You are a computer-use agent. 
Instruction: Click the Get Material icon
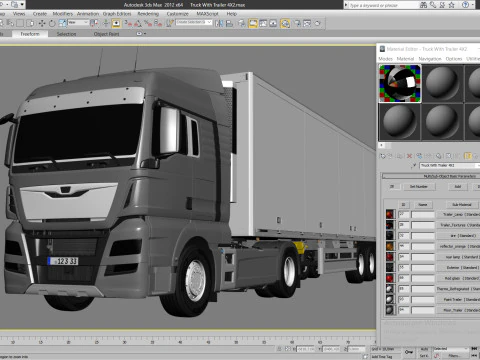[x=383, y=156]
